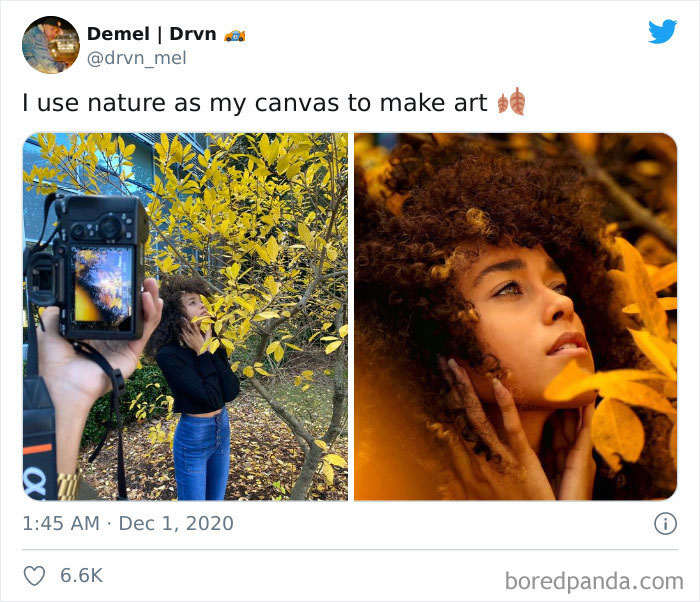This screenshot has width=700, height=602.
Task: Open the Demel profile avatar picture
Action: tap(50, 45)
